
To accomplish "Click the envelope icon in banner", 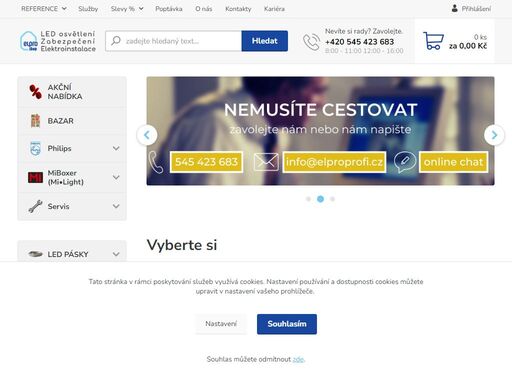I will (x=266, y=162).
